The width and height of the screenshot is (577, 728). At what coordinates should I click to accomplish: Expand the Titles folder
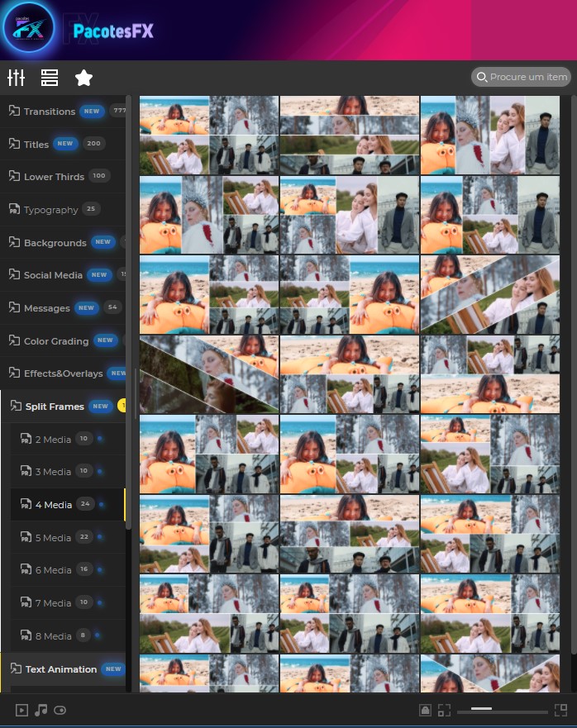(x=36, y=144)
